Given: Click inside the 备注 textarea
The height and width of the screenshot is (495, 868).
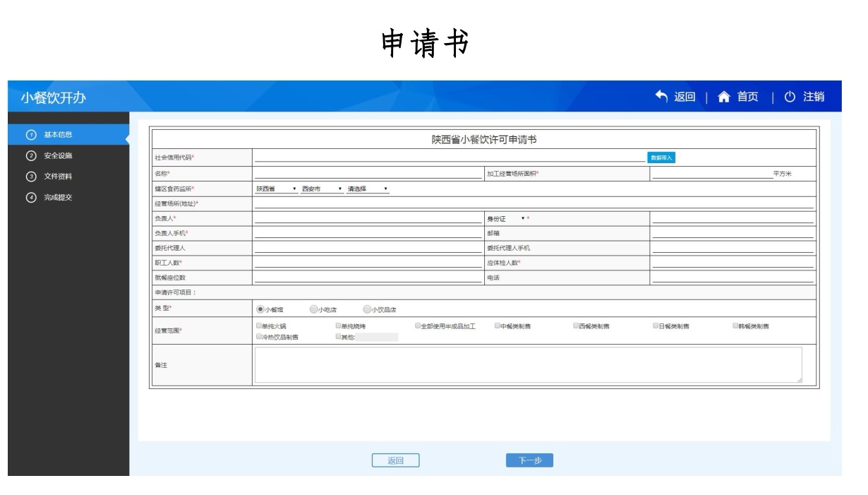Looking at the screenshot, I should pos(528,365).
